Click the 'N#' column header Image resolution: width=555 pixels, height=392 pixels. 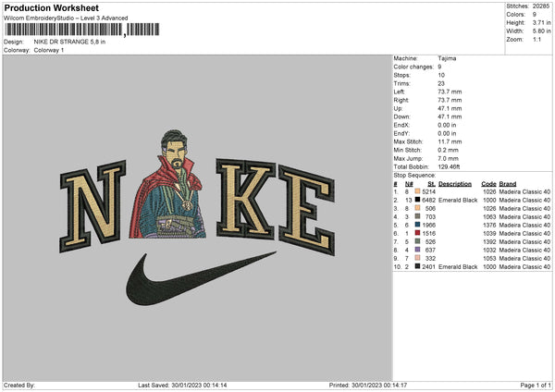409,184
